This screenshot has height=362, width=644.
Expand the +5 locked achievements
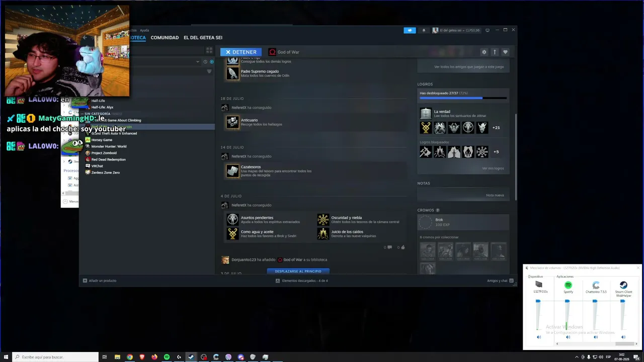[496, 152]
